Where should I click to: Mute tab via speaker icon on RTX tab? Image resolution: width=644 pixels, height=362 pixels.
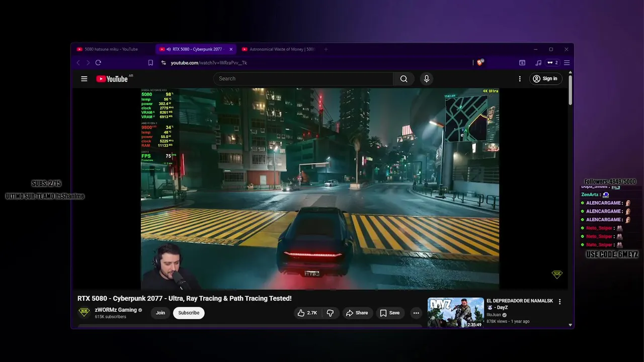(168, 49)
